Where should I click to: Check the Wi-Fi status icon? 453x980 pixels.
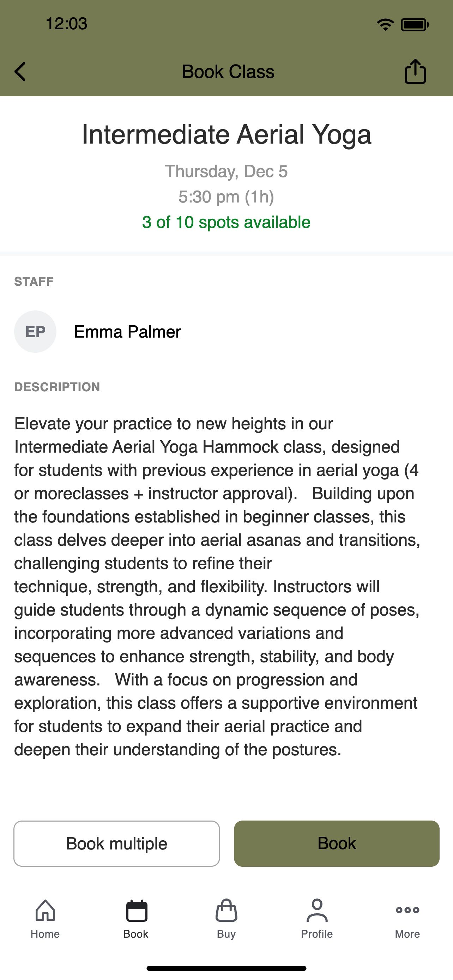385,25
